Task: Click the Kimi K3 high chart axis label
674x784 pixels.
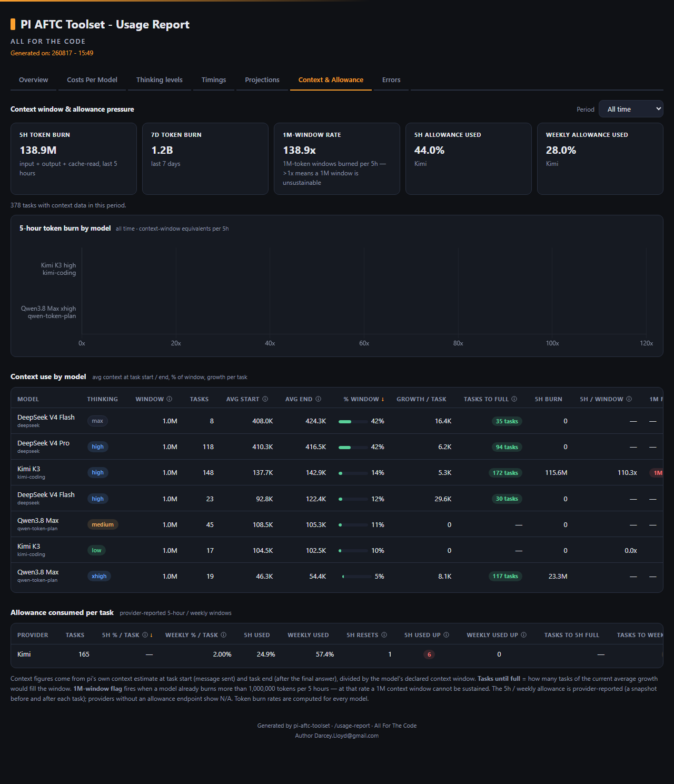Action: click(58, 269)
